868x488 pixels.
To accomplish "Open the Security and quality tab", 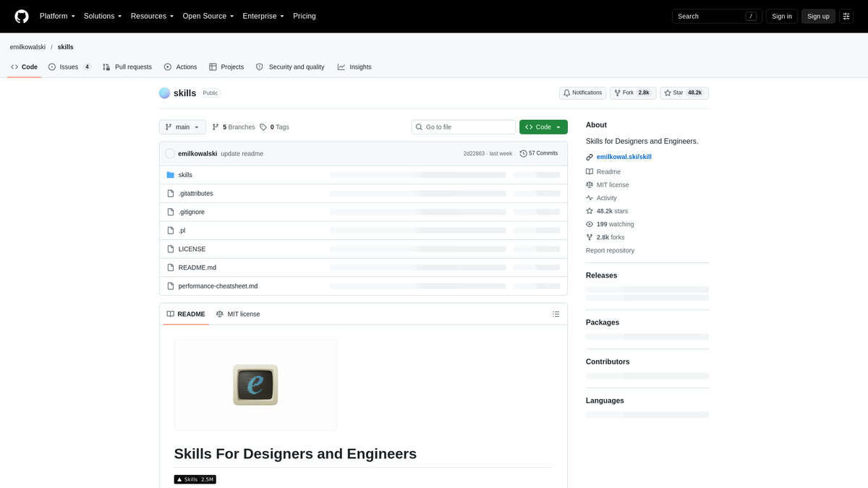I will click(x=290, y=67).
